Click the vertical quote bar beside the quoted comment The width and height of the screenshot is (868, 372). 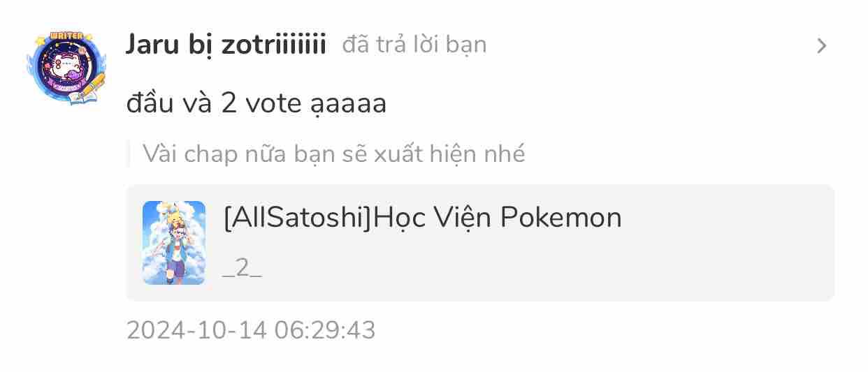click(129, 154)
